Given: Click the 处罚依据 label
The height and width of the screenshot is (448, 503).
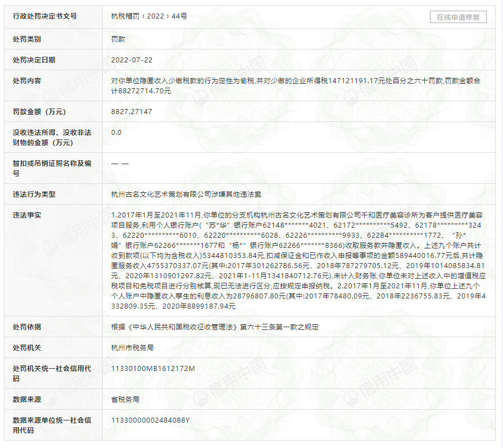Looking at the screenshot, I should (x=27, y=327).
